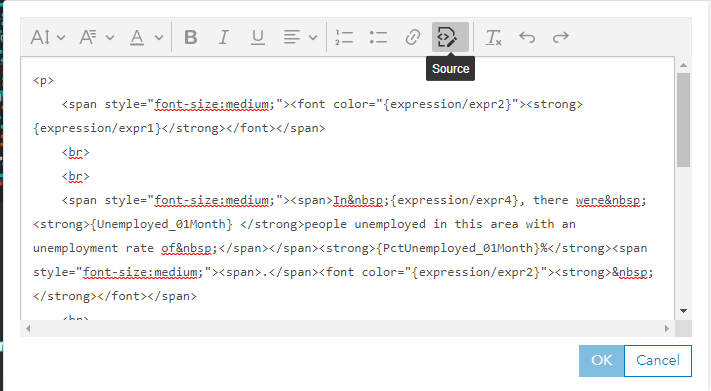Click the font family icon
The image size is (711, 391).
[x=88, y=37]
